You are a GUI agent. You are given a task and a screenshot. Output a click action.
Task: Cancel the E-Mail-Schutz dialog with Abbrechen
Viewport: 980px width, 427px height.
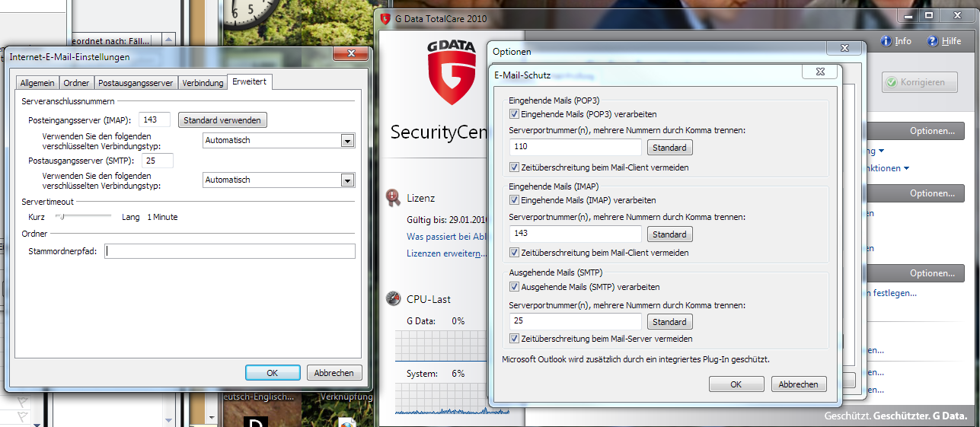(x=799, y=384)
